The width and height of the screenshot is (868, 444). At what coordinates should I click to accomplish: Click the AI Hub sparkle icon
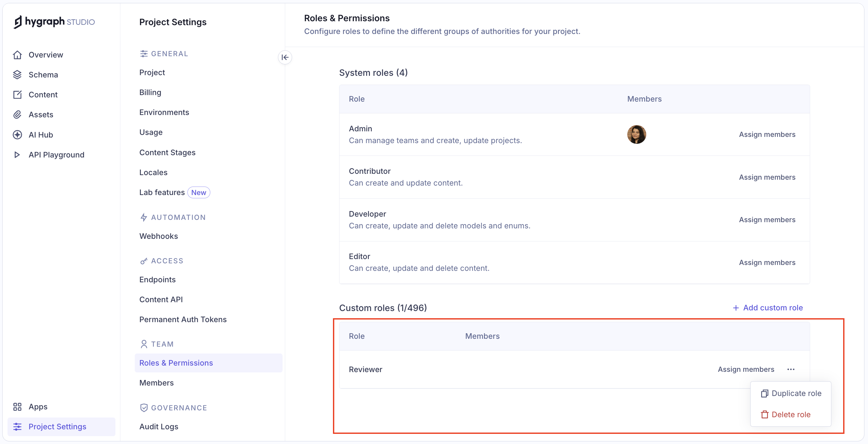17,135
